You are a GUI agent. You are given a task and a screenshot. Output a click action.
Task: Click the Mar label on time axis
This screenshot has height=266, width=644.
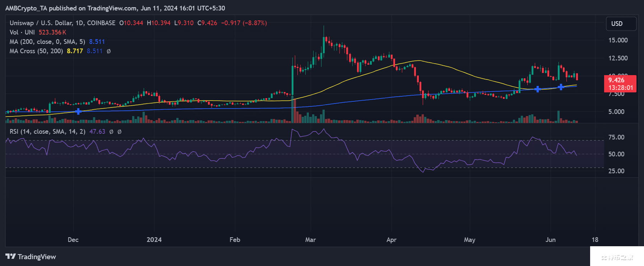pos(310,240)
